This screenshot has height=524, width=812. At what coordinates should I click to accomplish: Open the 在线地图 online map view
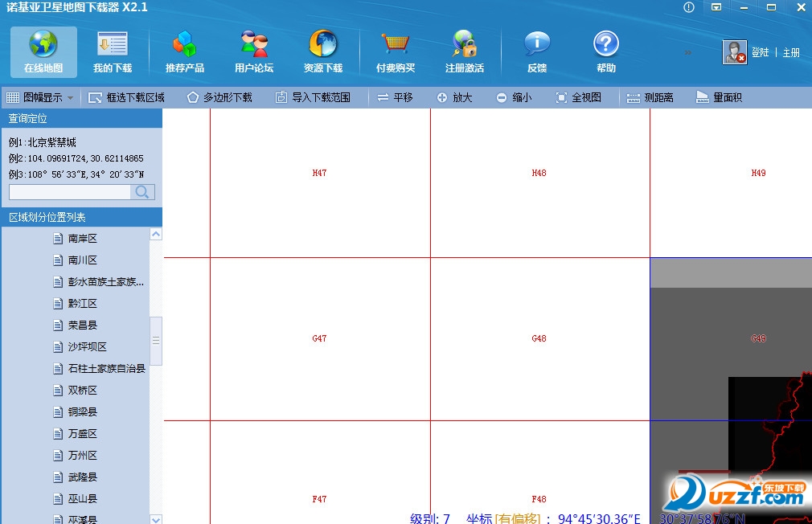coord(43,51)
